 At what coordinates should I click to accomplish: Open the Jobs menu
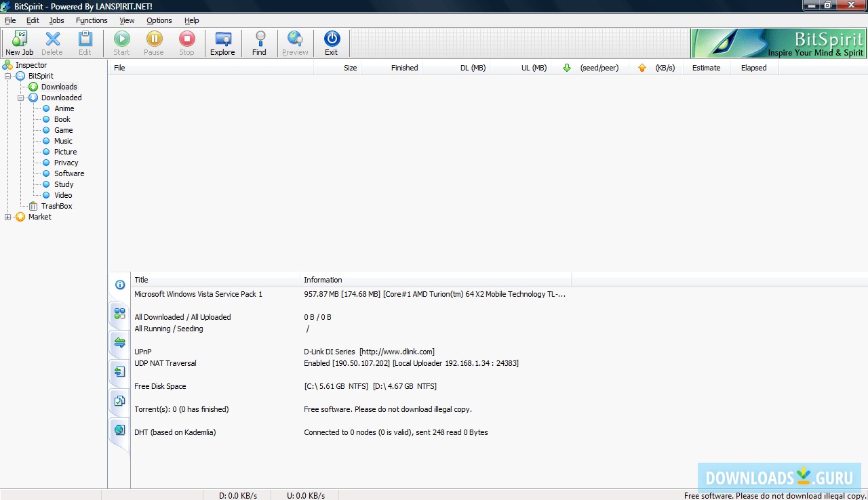point(57,20)
